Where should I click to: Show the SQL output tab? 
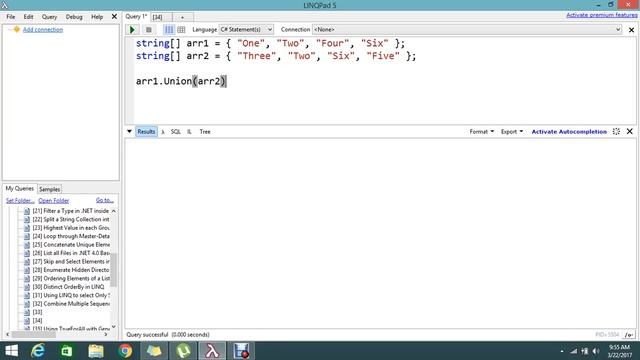tap(176, 131)
